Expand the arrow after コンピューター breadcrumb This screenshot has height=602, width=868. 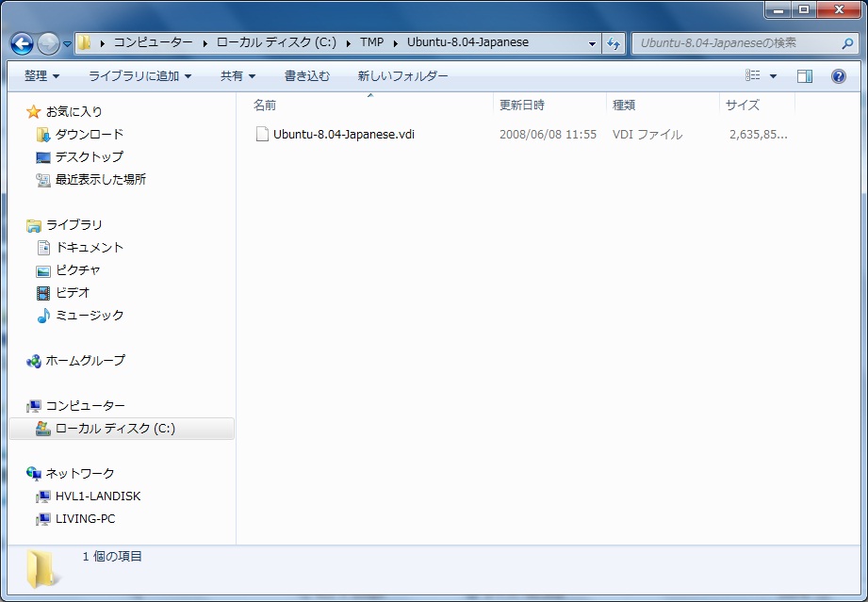pyautogui.click(x=205, y=43)
